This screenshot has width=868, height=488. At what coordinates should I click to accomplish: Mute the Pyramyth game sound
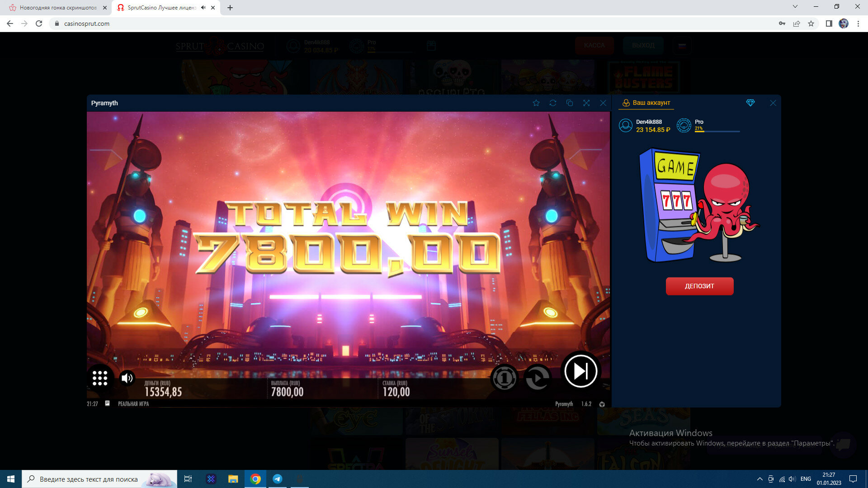click(x=127, y=378)
